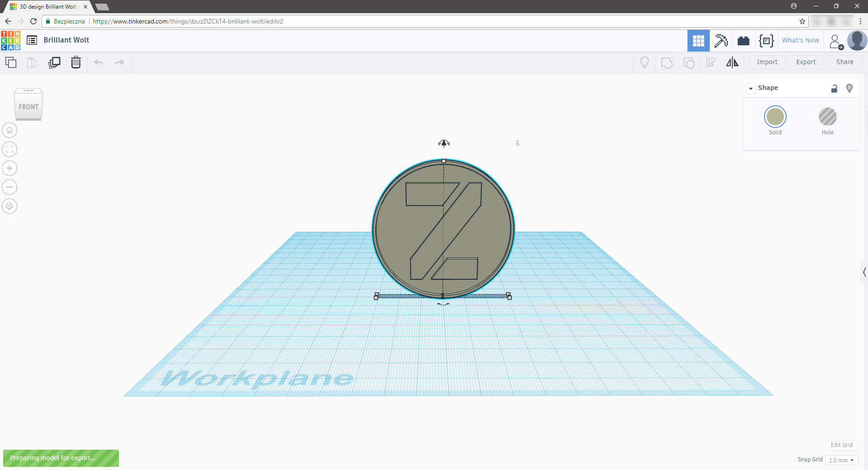Click the Duplicate tool icon

click(54, 62)
